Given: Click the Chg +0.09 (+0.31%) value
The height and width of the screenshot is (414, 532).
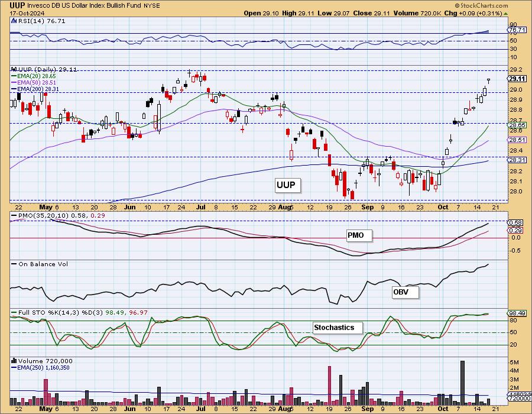Looking at the screenshot, I should pos(473,13).
